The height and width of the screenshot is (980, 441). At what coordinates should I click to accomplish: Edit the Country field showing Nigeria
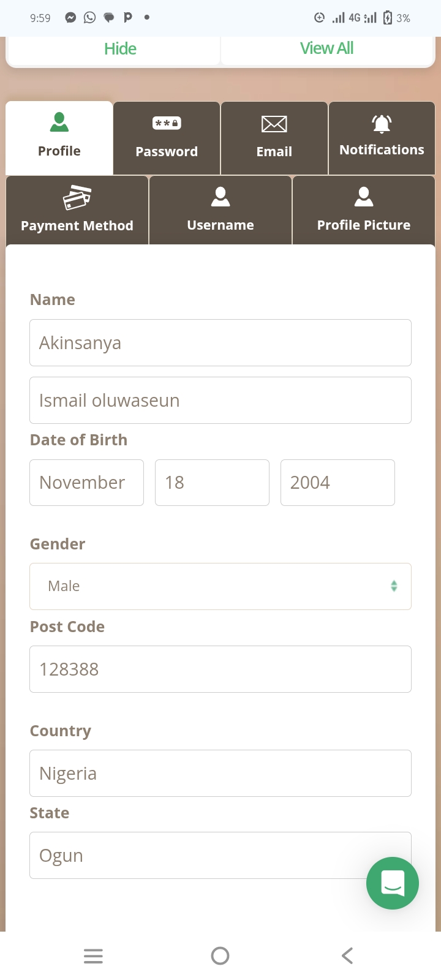tap(221, 773)
